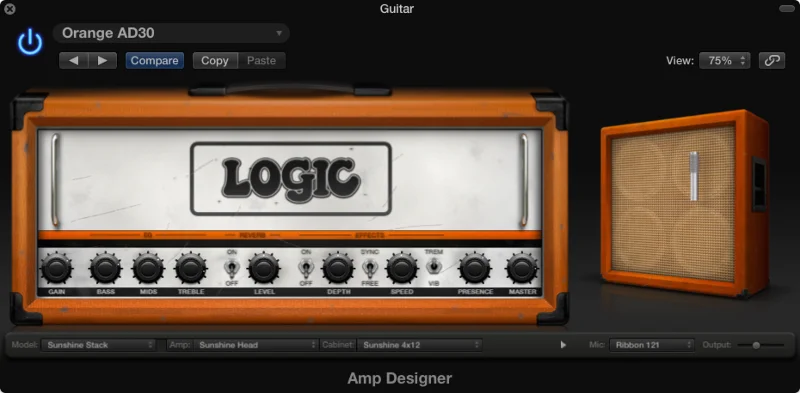Click the Copy button

point(215,61)
